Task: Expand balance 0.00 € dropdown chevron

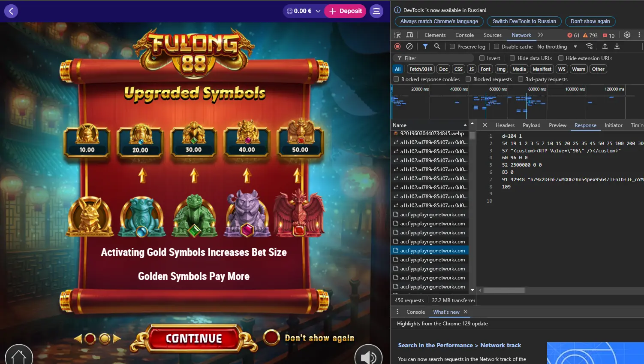Action: point(318,11)
